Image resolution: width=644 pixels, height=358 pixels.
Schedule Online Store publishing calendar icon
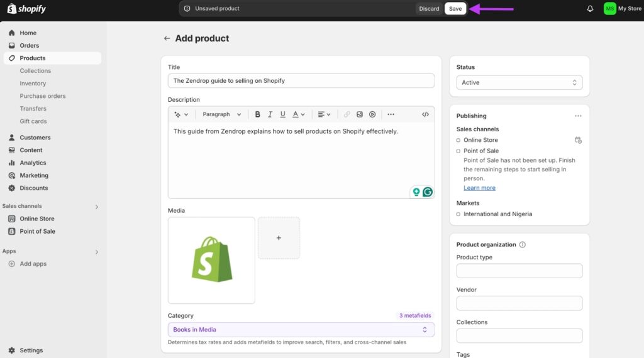pos(578,140)
